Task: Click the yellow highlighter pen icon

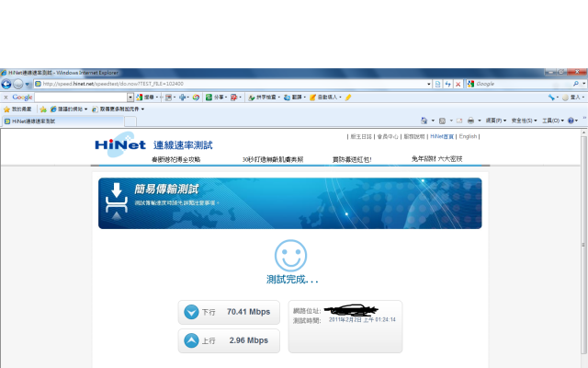Action: (x=348, y=98)
